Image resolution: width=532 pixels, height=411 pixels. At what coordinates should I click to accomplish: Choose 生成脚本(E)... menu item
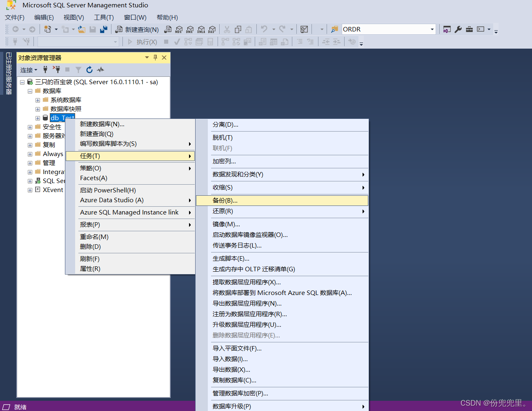(x=282, y=259)
